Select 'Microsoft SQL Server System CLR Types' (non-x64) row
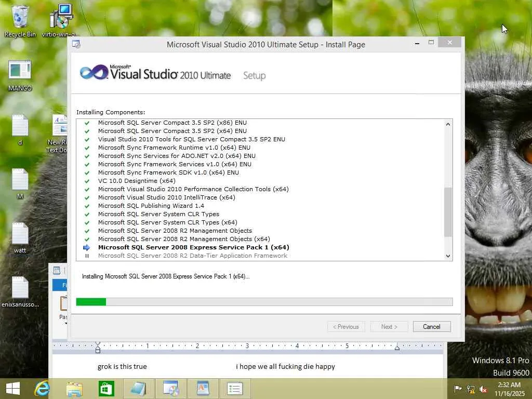 click(x=158, y=214)
